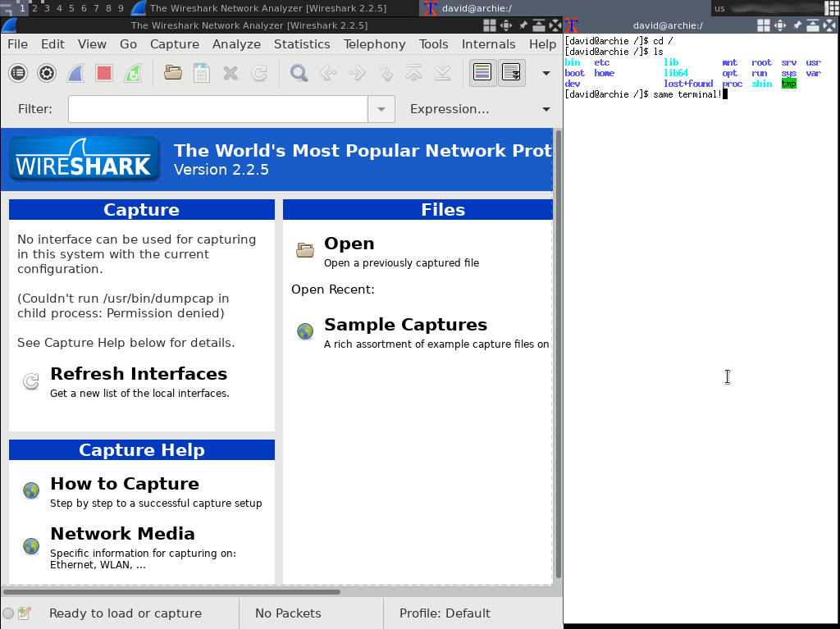Screen dimensions: 840x629
Task: Click the expert info indicator in status bar
Action: click(x=8, y=613)
